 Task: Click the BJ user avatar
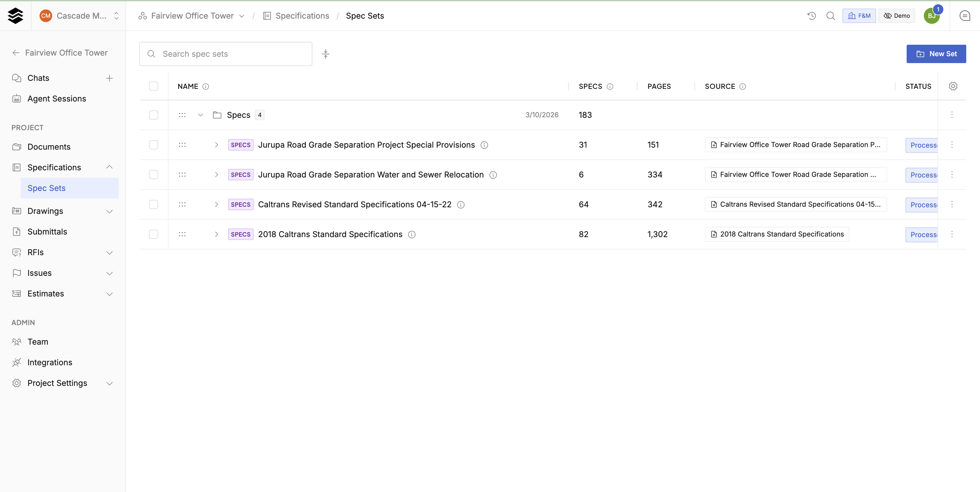coord(932,15)
